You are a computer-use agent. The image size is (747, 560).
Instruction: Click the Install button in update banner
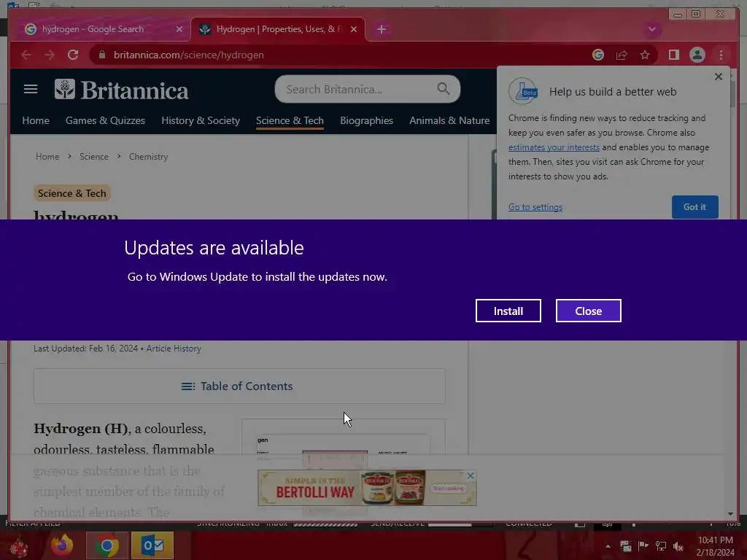508,311
